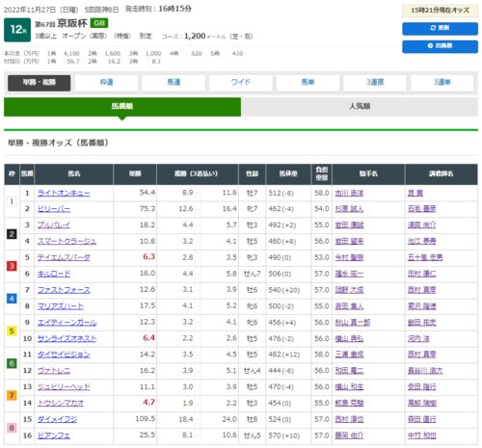Click the 12R race number badge
482x448 pixels.
pyautogui.click(x=17, y=30)
